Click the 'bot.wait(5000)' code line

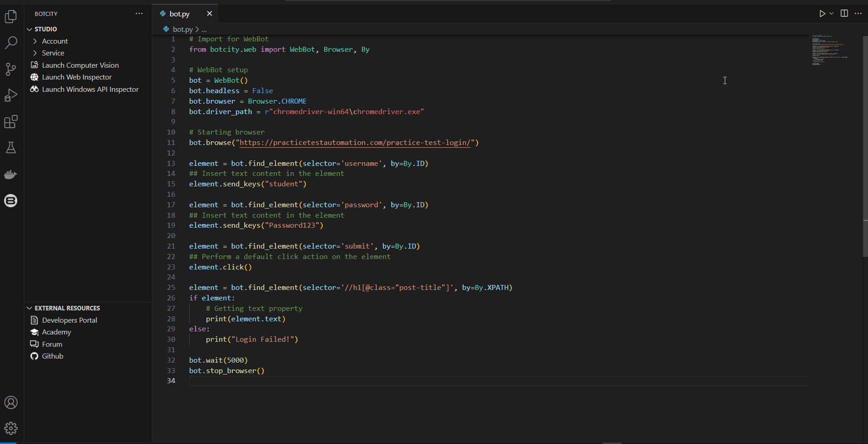[x=218, y=360]
